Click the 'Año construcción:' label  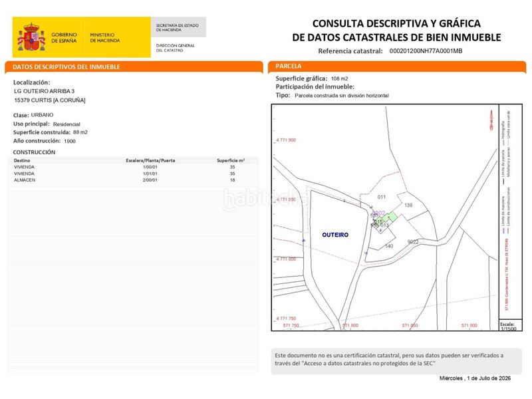37,141
